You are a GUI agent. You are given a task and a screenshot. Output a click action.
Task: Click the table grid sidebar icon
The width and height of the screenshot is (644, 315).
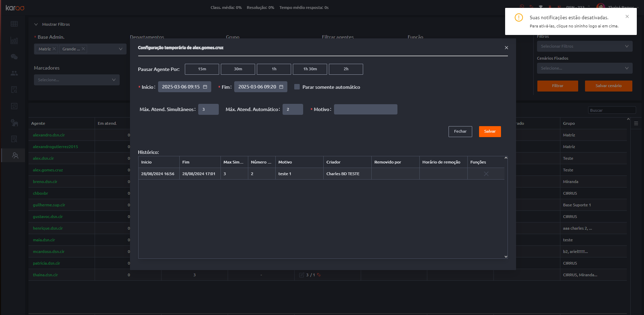click(x=14, y=24)
